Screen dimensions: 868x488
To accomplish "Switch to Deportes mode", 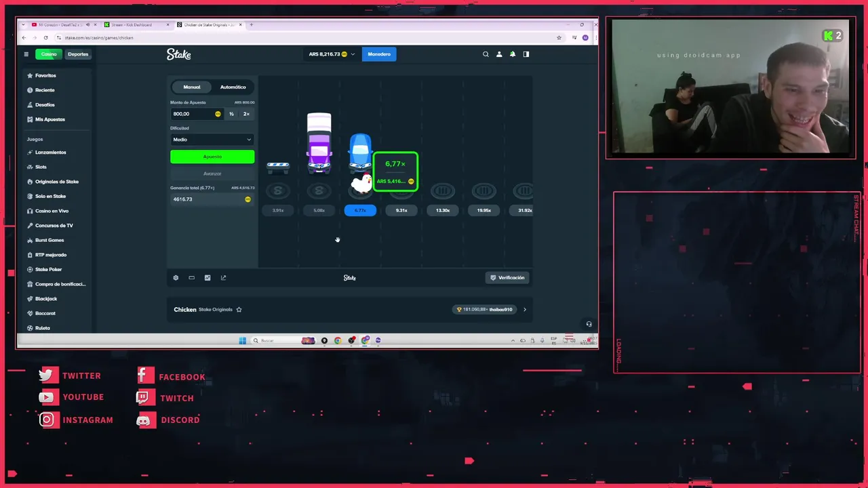I will (78, 54).
